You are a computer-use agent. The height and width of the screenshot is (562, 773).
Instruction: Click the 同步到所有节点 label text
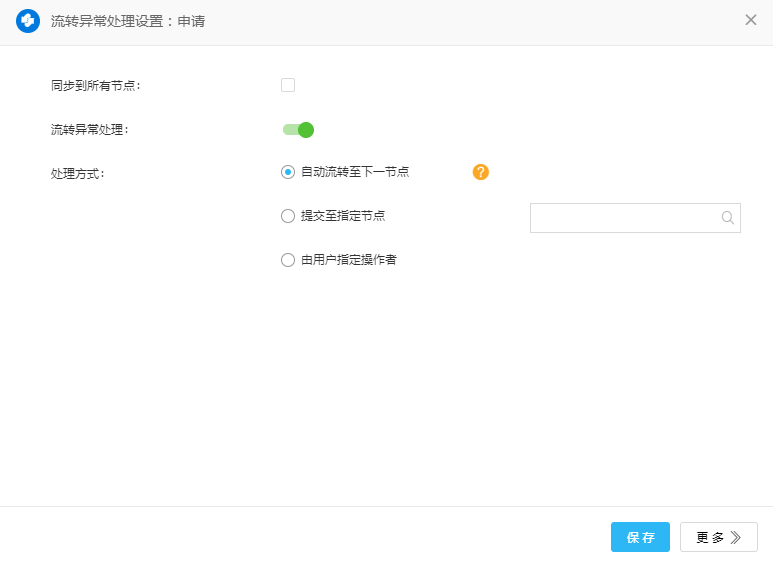tap(96, 86)
